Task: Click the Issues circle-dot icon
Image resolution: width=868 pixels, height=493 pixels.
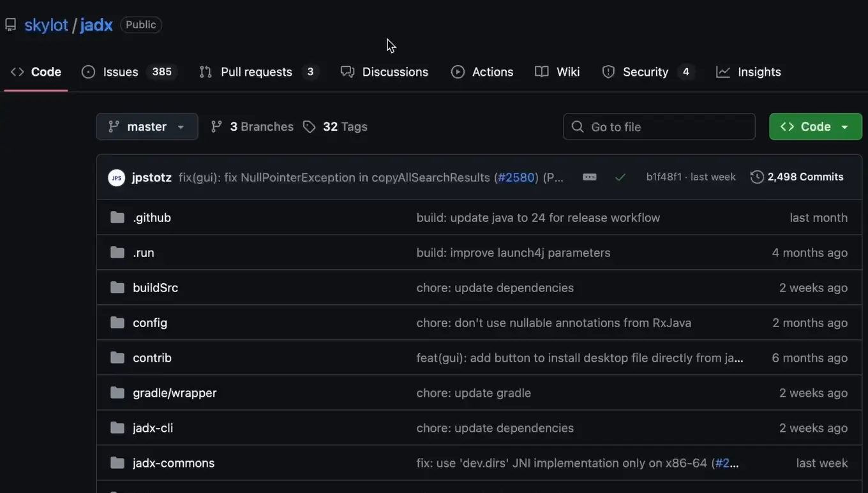Action: pos(88,72)
